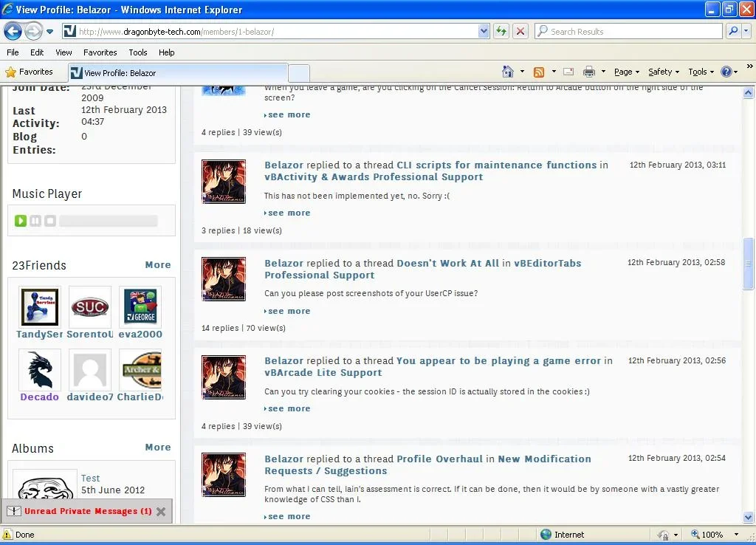
Task: Click the RSS feeds icon
Action: coord(538,72)
